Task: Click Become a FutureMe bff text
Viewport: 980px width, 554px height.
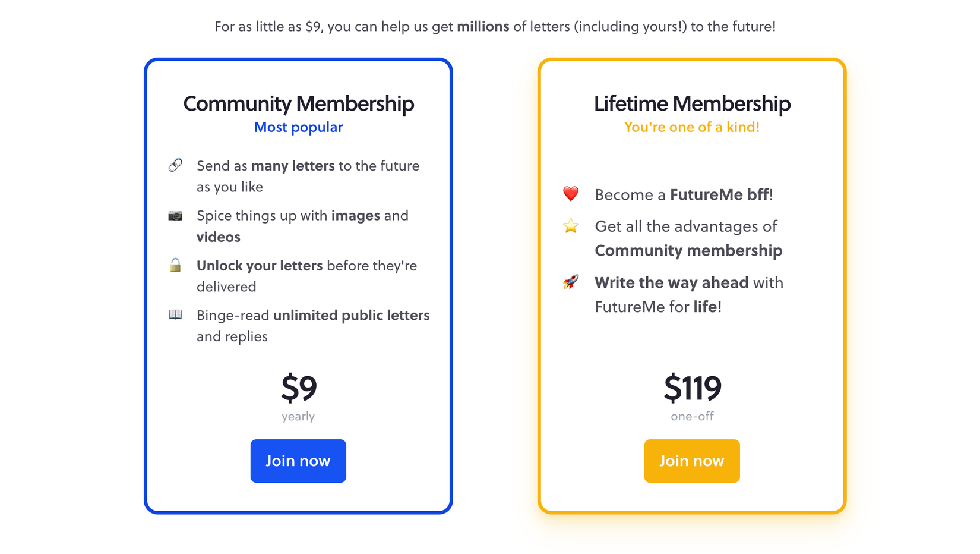Action: 684,195
